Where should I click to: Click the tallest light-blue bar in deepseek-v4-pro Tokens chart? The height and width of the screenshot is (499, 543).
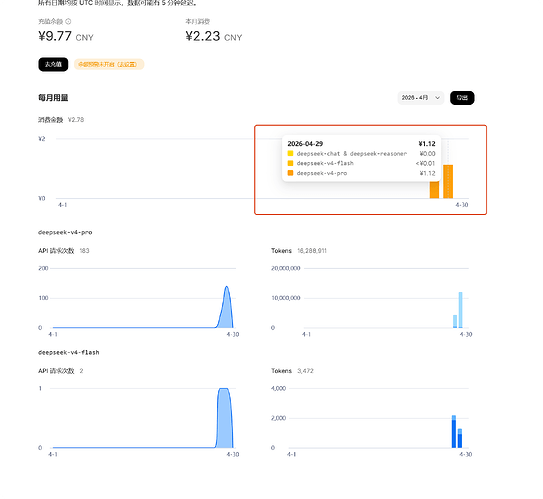click(460, 310)
